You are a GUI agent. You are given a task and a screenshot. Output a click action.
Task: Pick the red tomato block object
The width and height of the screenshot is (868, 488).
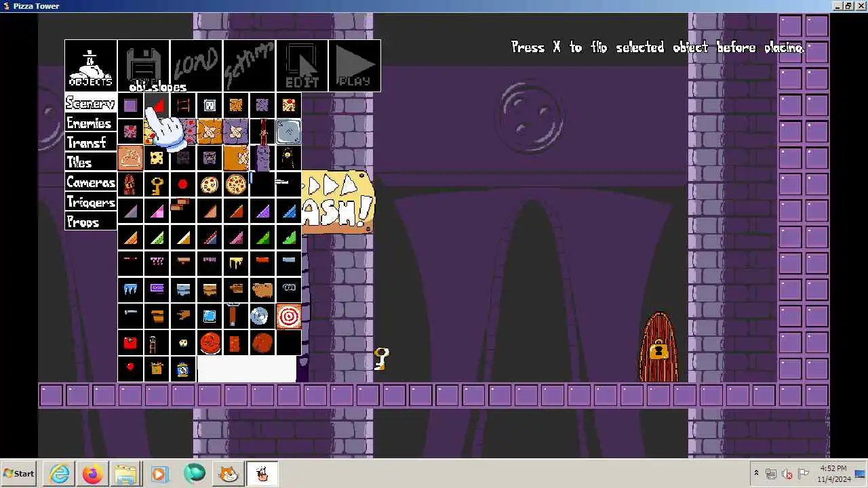tap(130, 342)
